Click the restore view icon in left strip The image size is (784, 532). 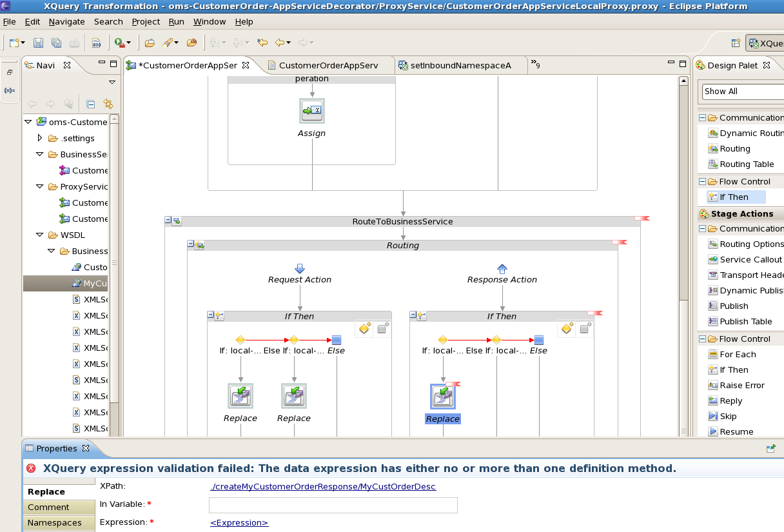pos(10,72)
